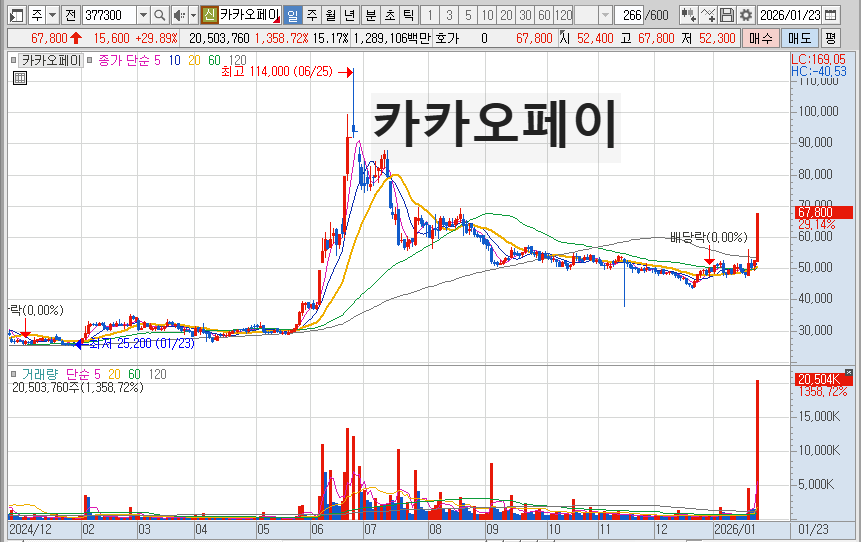Select interval 20 button
Screen dimensions: 861x542
(x=506, y=15)
